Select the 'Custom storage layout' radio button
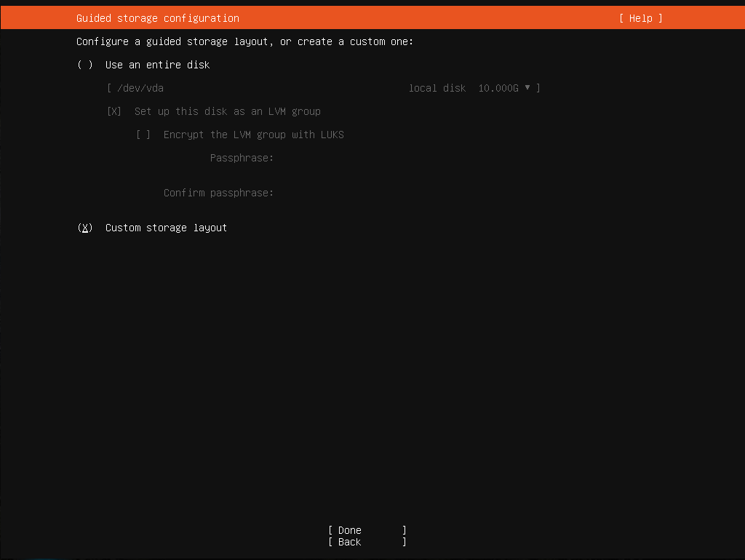Image resolution: width=745 pixels, height=560 pixels. 85,228
